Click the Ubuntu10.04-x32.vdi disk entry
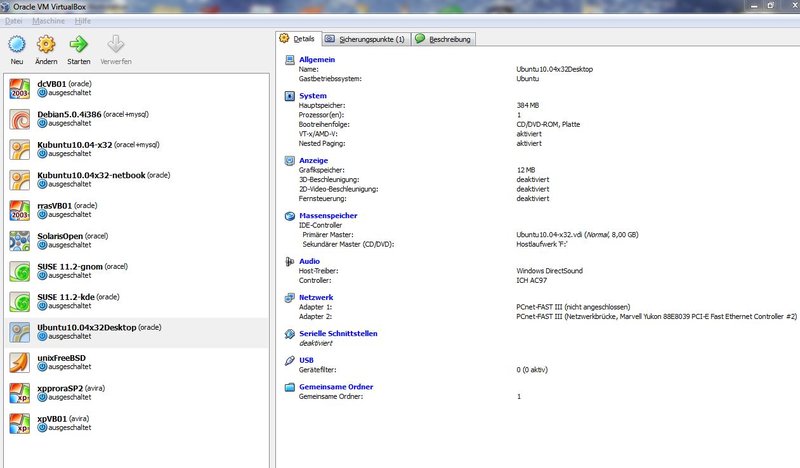Viewport: 800px width, 468px height. tap(577, 235)
